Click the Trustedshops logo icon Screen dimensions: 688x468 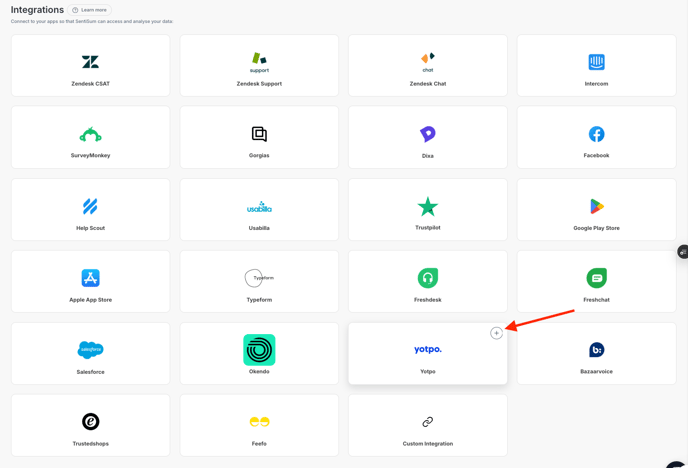pyautogui.click(x=90, y=422)
